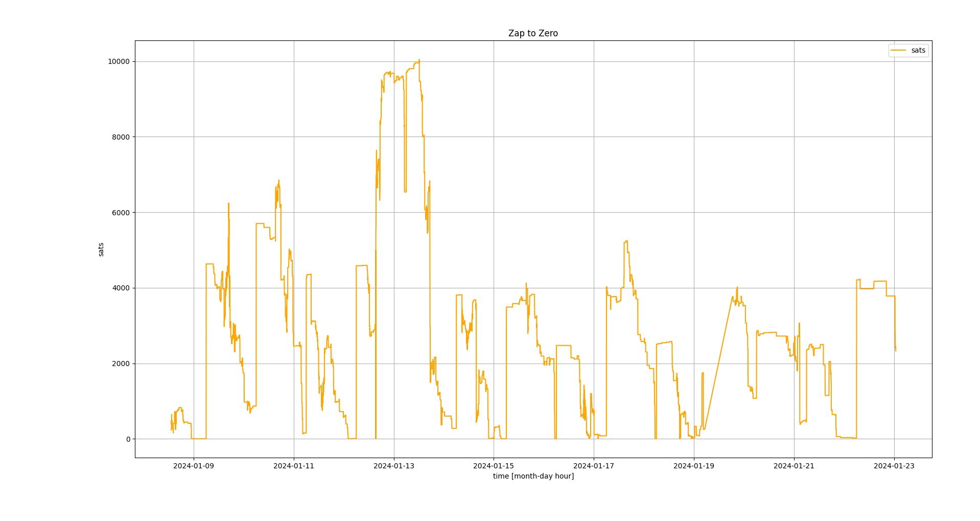The height and width of the screenshot is (521, 980).
Task: Click the 'sats' legend label
Action: click(918, 50)
